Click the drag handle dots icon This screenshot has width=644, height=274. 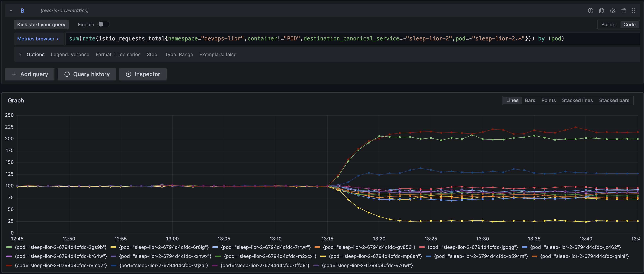tap(633, 11)
